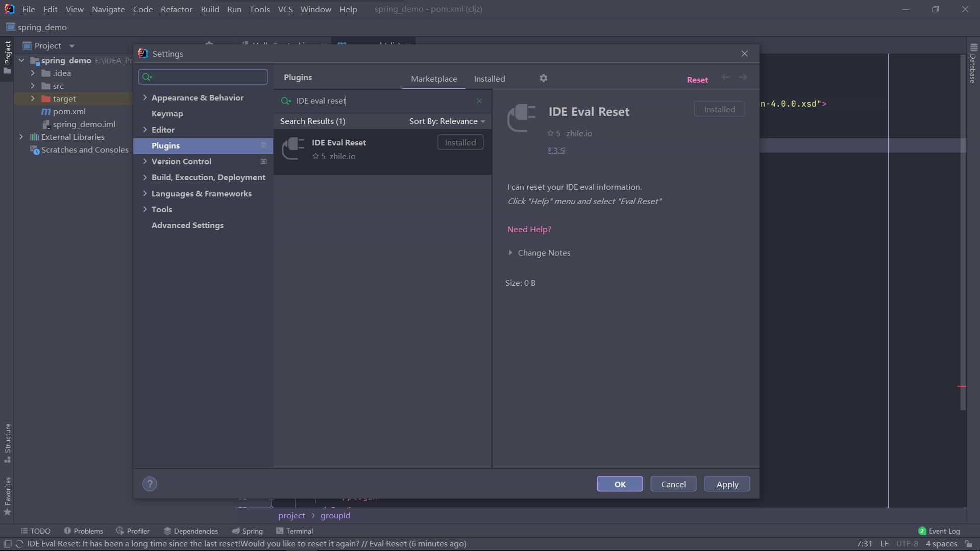Viewport: 980px width, 551px height.
Task: Click Plugins project-level indicator icon
Action: 263,146
